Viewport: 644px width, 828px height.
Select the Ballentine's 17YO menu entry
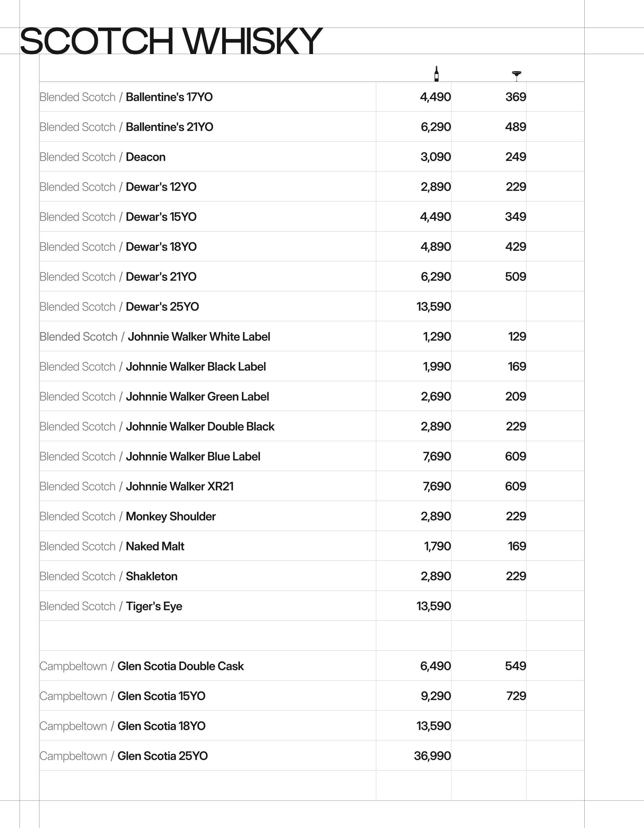[x=169, y=97]
